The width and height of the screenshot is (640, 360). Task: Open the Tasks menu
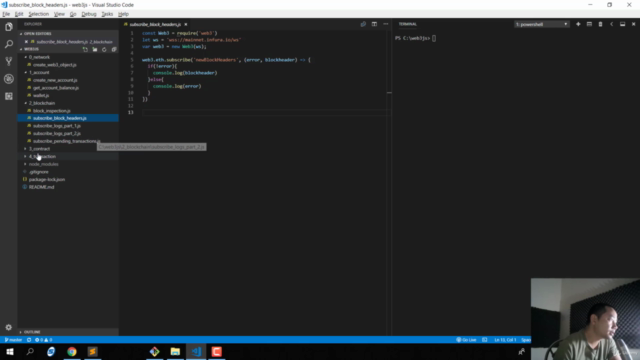107,14
